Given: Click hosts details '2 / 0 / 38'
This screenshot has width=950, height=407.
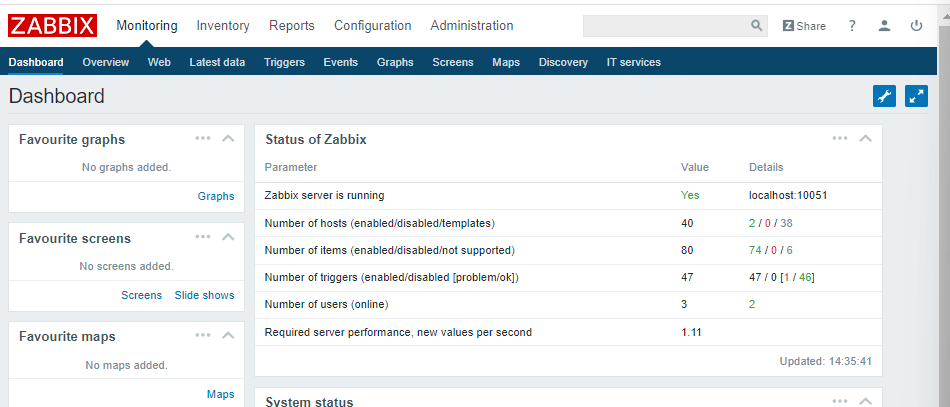Looking at the screenshot, I should click(771, 223).
